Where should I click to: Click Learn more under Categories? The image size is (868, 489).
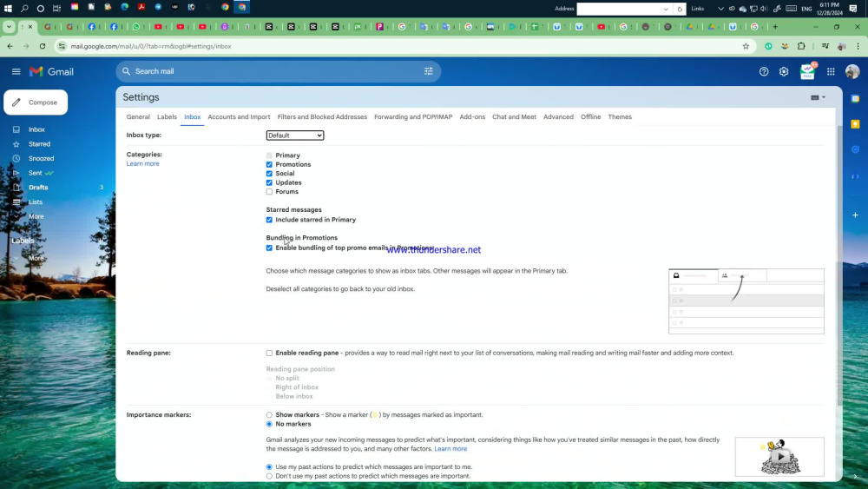coord(143,163)
